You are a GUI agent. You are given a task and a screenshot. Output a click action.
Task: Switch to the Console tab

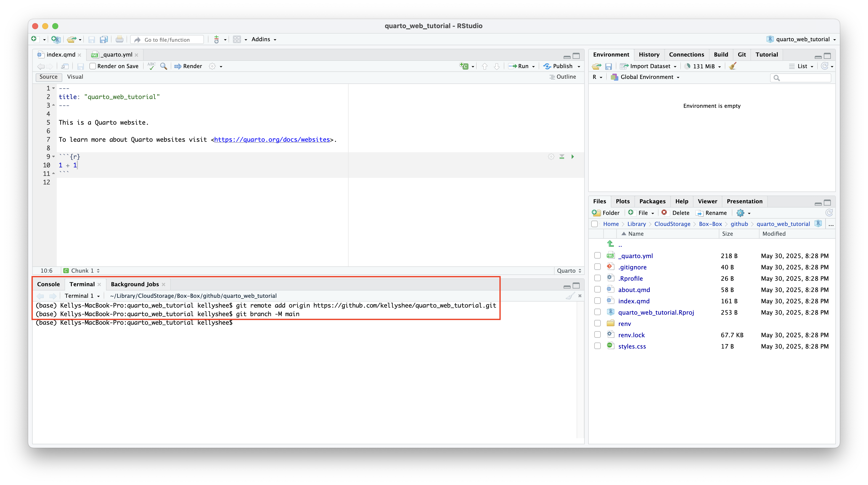pos(48,284)
